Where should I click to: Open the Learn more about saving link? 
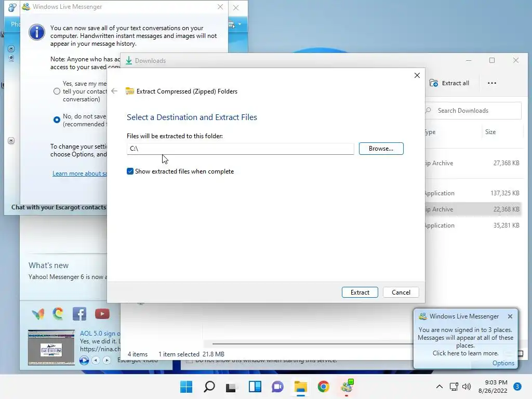pyautogui.click(x=79, y=174)
